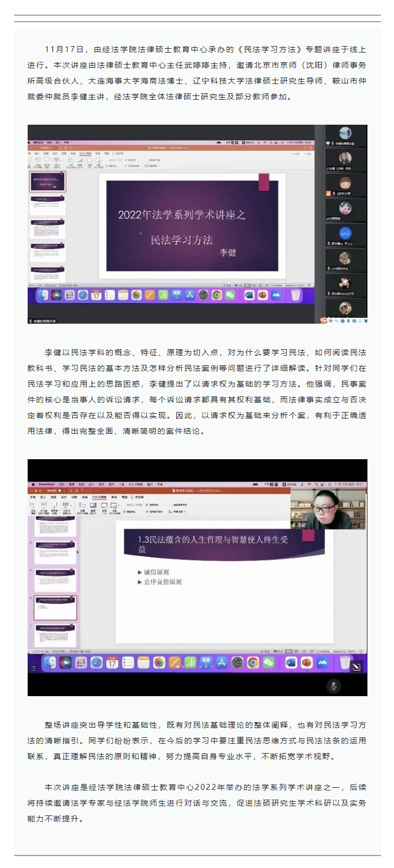394x868 pixels.
Task: Toggle 显示媒体控件 checkbox in upper ribbon
Action: (132, 165)
